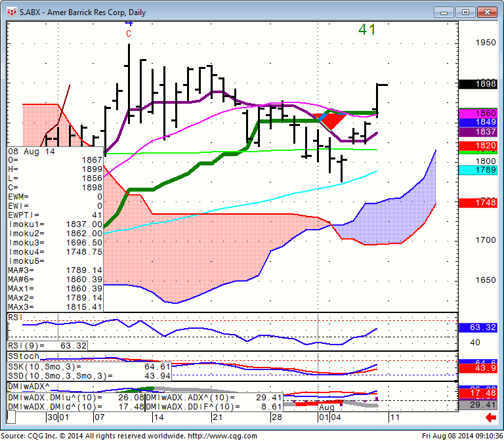
Task: Click the red 1820 price label
Action: (478, 146)
